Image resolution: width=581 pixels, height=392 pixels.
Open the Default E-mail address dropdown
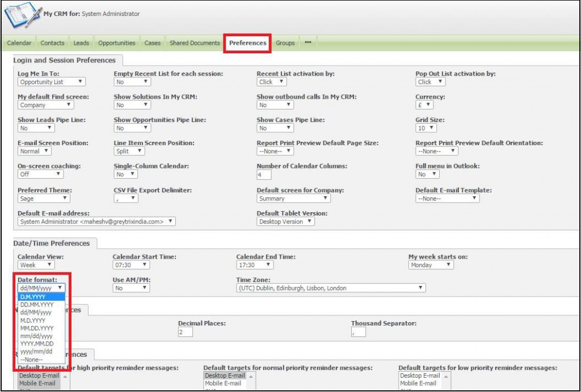click(x=96, y=222)
